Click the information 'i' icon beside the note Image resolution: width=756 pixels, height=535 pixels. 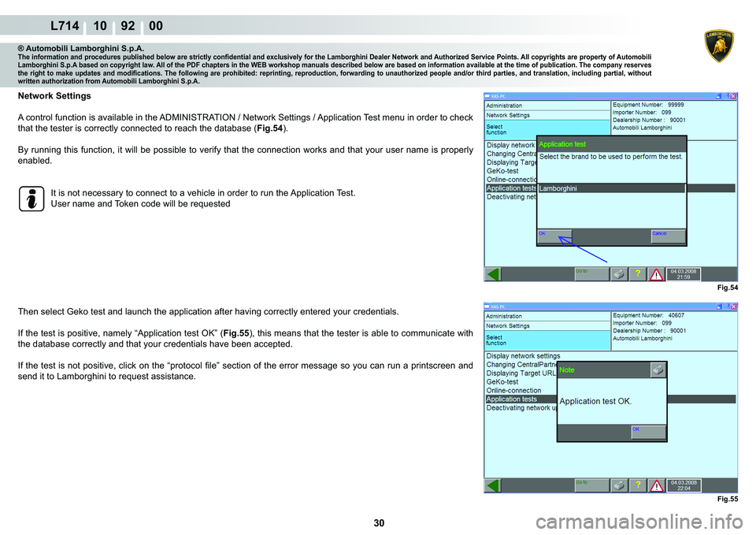(31, 199)
